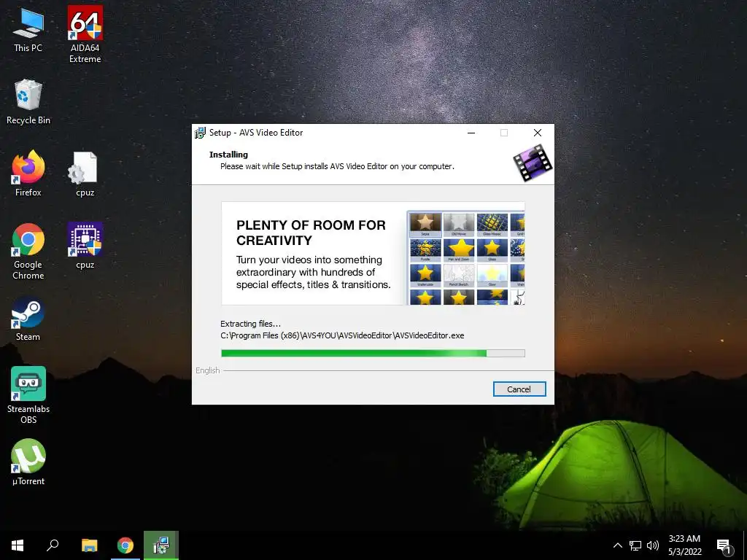The width and height of the screenshot is (747, 560).
Task: Click the English language label
Action: tap(208, 370)
